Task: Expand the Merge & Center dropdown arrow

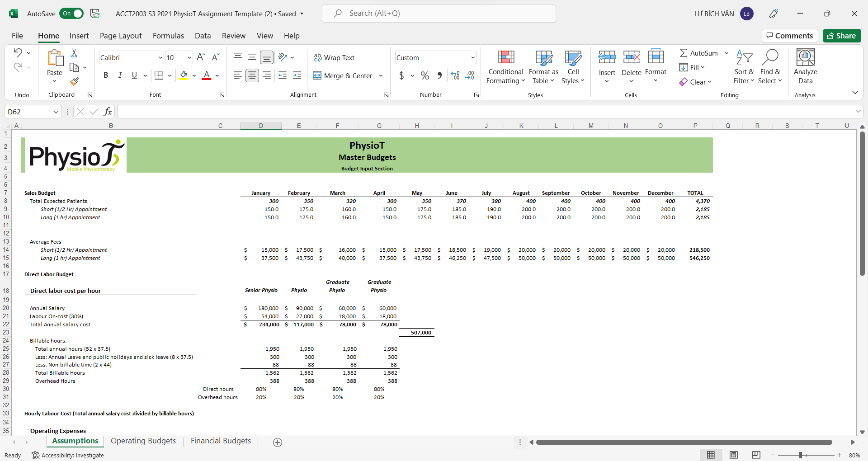Action: click(381, 76)
